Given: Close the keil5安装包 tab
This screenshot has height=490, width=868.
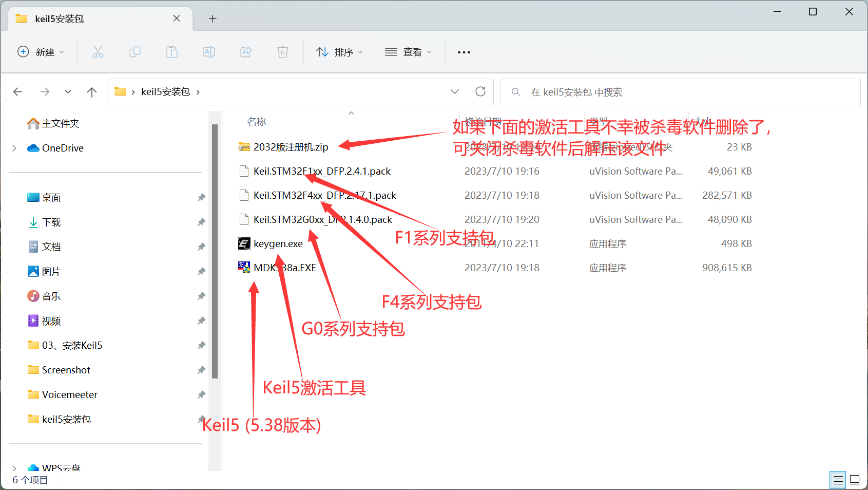Looking at the screenshot, I should (x=177, y=18).
